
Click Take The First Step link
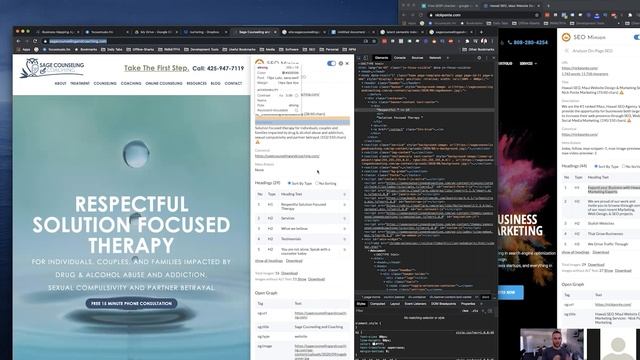156,68
